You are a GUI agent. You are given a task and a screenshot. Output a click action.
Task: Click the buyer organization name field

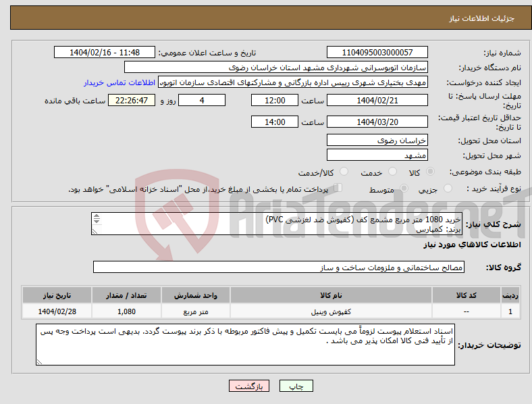276,67
